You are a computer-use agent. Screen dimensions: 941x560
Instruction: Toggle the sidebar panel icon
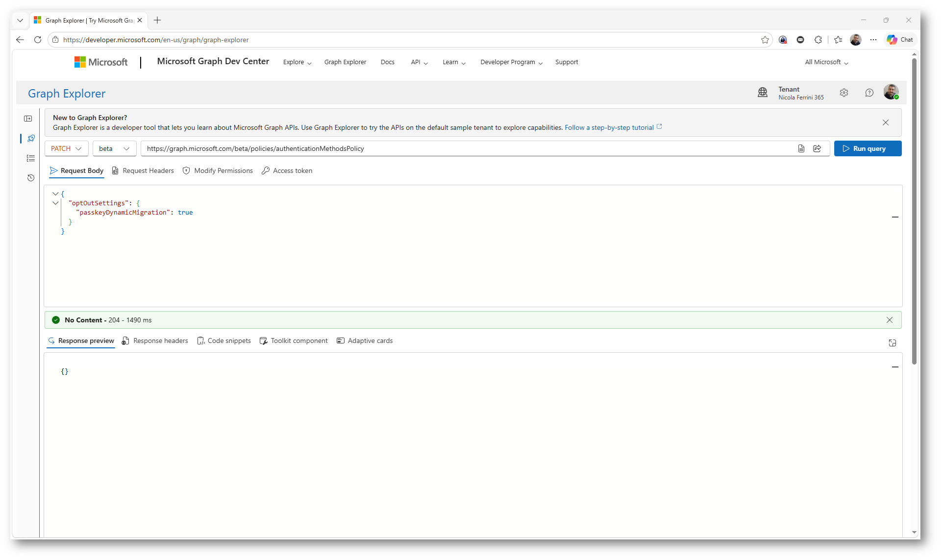tap(28, 119)
